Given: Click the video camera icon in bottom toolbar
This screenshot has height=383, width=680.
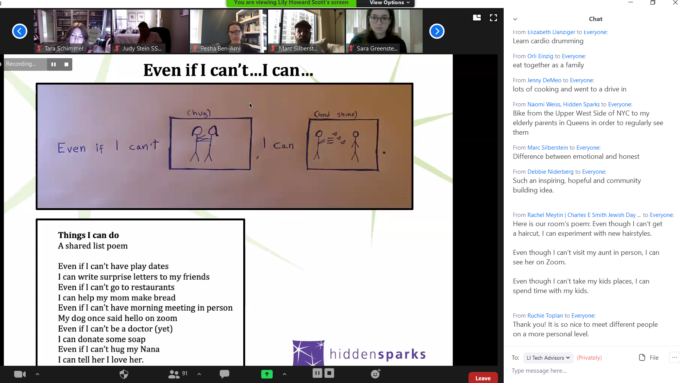Looking at the screenshot, I should (20, 374).
